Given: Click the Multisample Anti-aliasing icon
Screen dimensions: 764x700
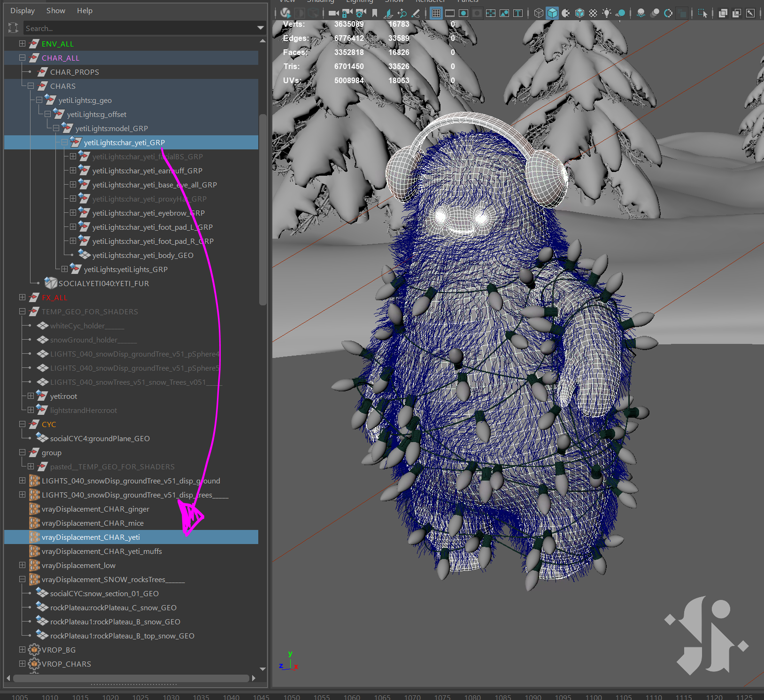Looking at the screenshot, I should click(668, 13).
